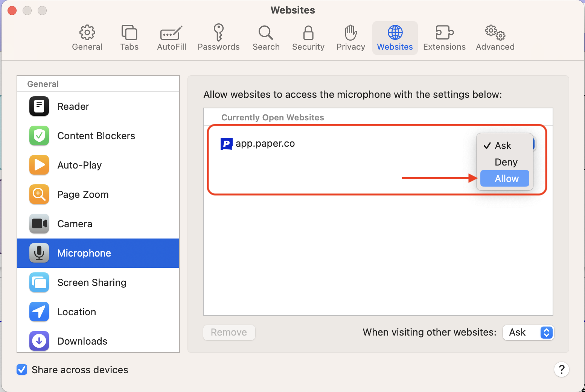Choose Allow from the permissions dropdown

(x=505, y=178)
